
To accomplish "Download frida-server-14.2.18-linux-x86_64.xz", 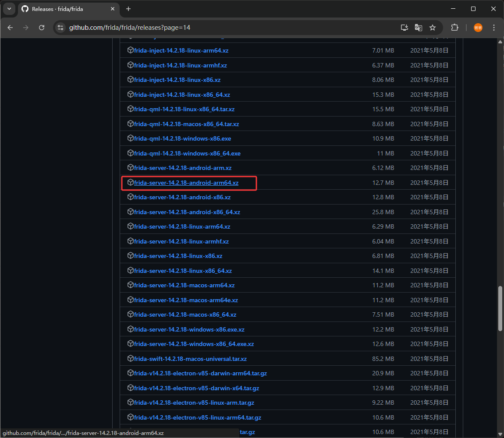I will [x=183, y=271].
